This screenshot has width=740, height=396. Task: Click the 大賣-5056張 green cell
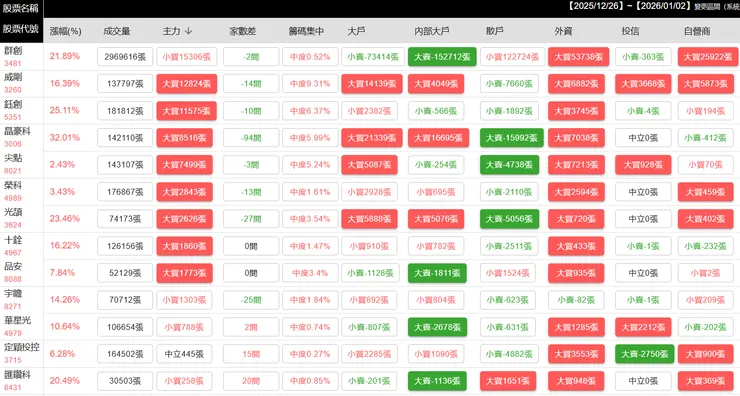(x=509, y=219)
